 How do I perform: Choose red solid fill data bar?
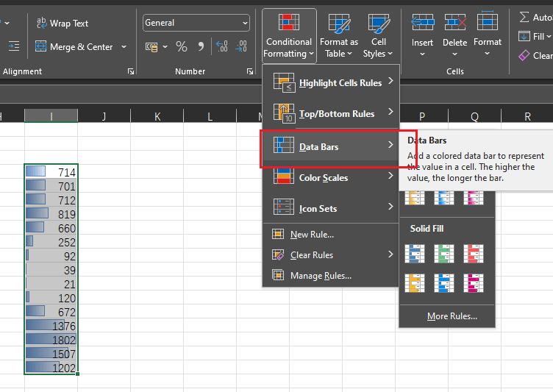point(474,254)
